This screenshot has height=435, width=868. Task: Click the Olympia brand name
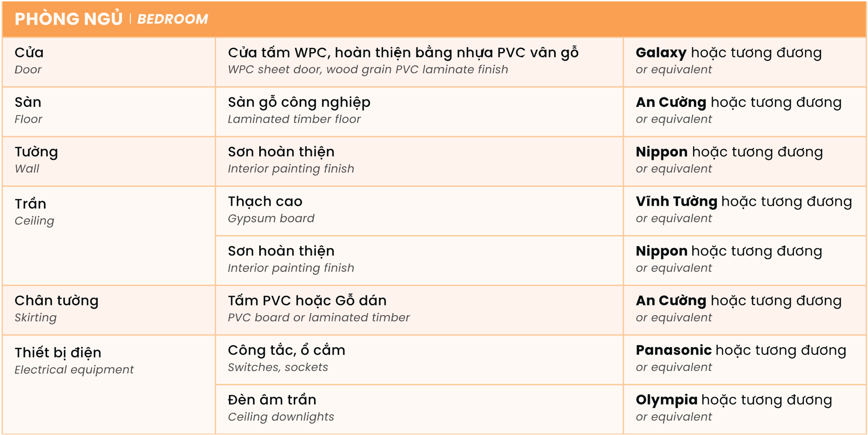667,400
